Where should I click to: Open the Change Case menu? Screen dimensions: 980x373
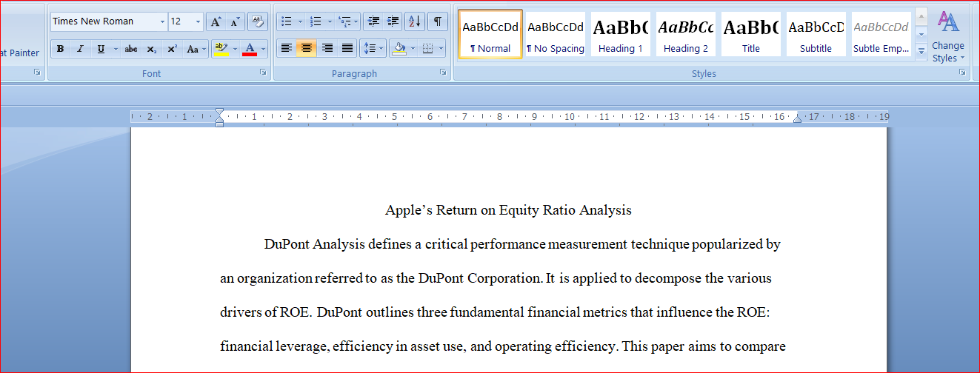pyautogui.click(x=196, y=49)
